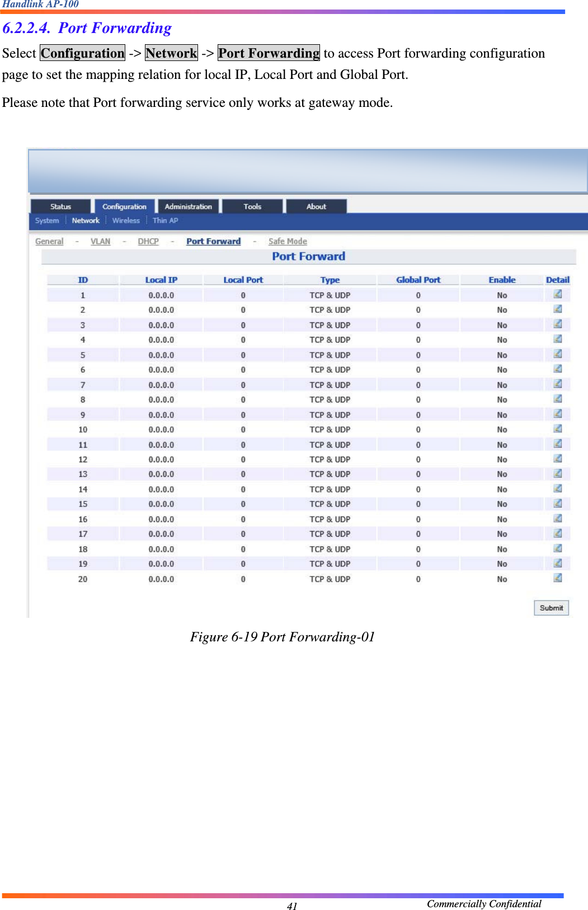Open detail edit icon for row 19
The image size is (588, 910).
tap(558, 563)
